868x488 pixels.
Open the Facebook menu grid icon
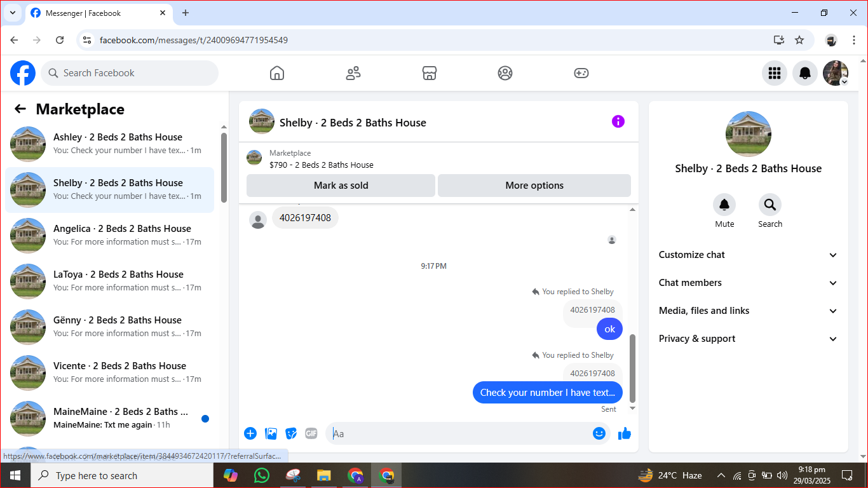pos(775,73)
